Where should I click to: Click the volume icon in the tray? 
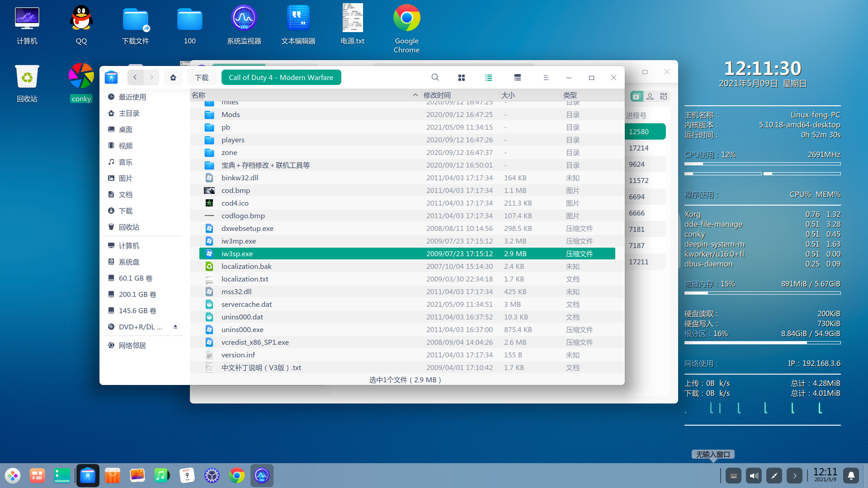[754, 475]
